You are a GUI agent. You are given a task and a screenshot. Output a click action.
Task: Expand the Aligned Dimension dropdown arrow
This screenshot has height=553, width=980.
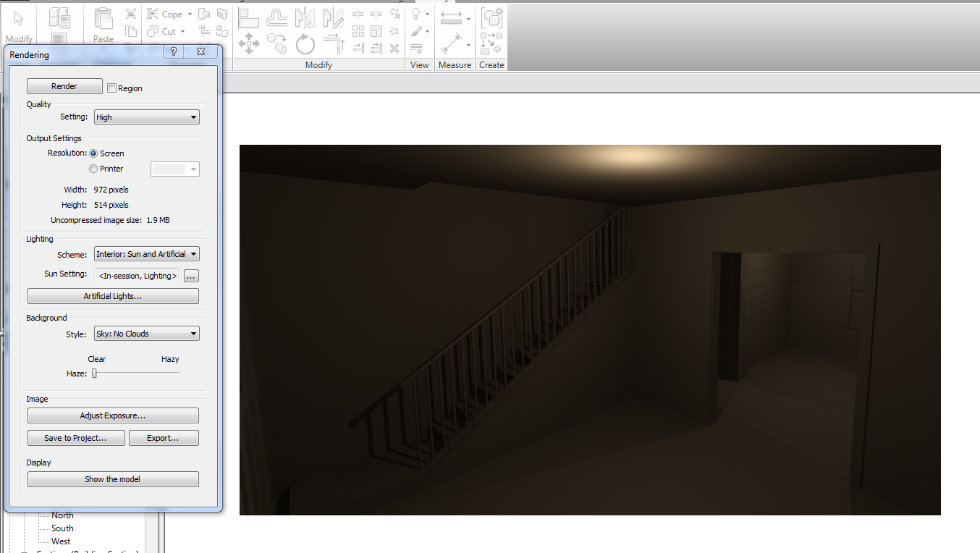(468, 46)
